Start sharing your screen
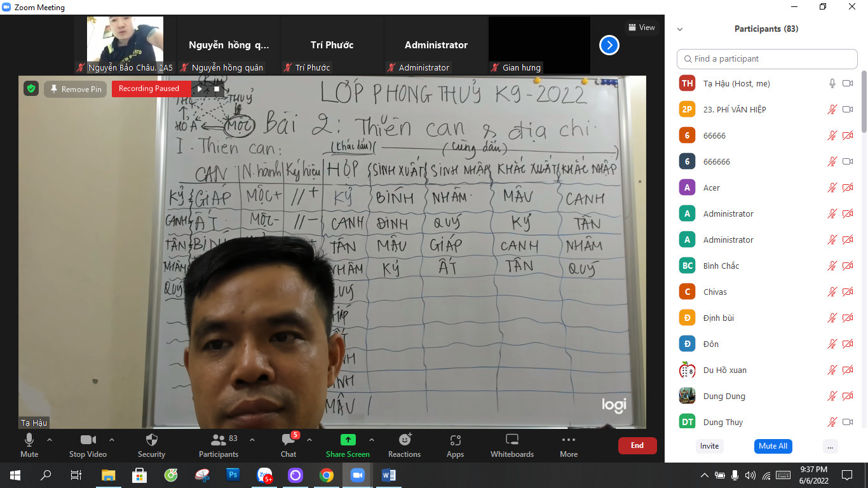The image size is (868, 488). point(348,445)
